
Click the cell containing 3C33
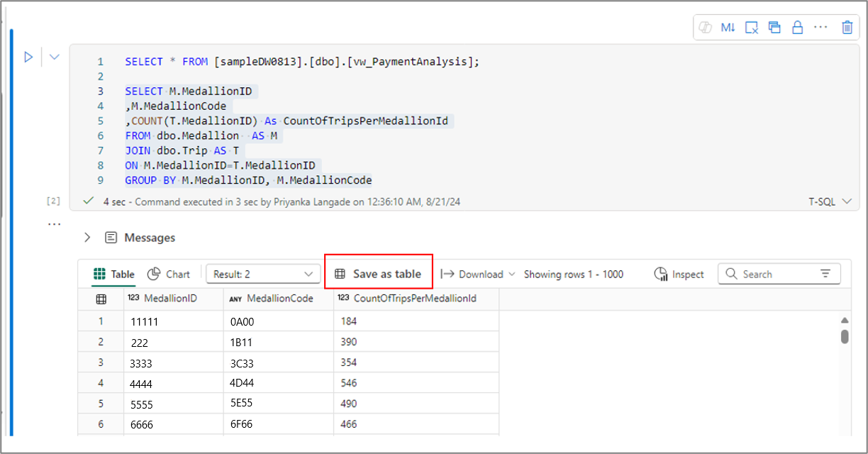pos(278,362)
